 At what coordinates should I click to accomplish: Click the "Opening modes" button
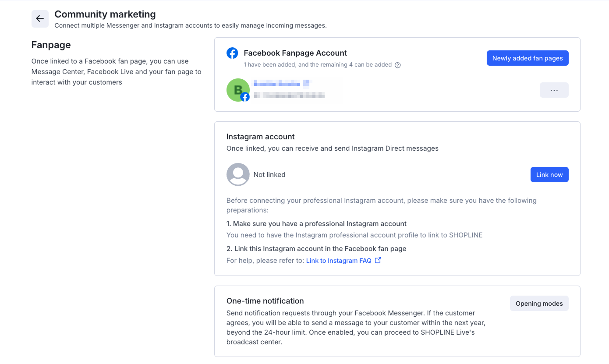pyautogui.click(x=539, y=304)
